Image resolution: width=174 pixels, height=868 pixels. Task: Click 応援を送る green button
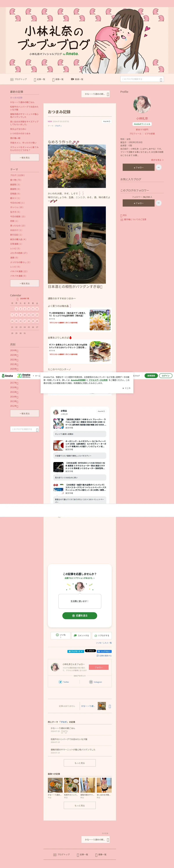(80, 616)
